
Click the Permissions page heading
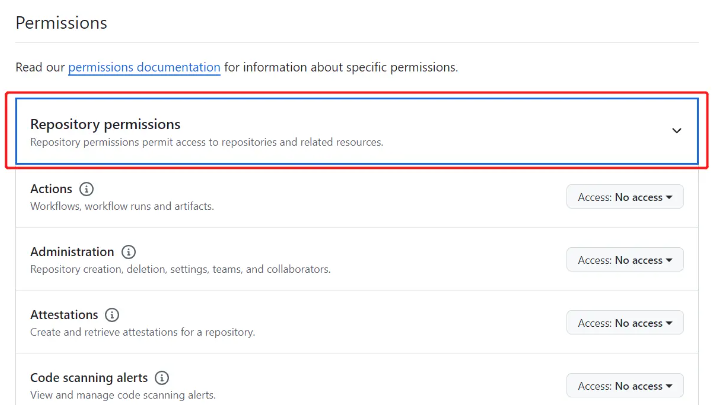tap(61, 22)
